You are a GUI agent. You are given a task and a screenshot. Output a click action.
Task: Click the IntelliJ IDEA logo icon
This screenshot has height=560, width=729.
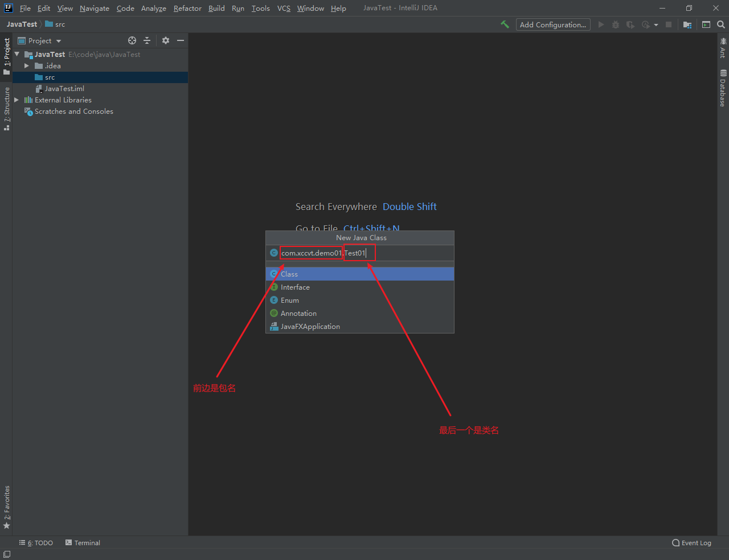[8, 8]
